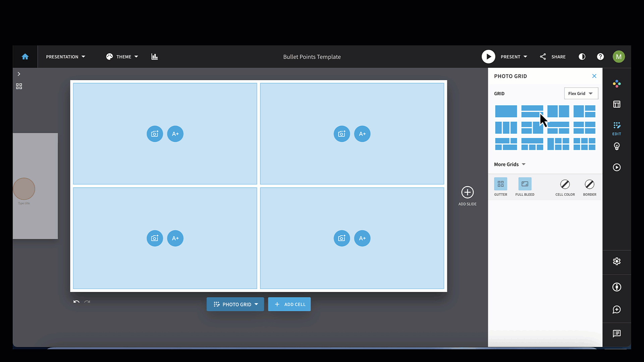
Task: Select the single cell grid layout
Action: 506,111
